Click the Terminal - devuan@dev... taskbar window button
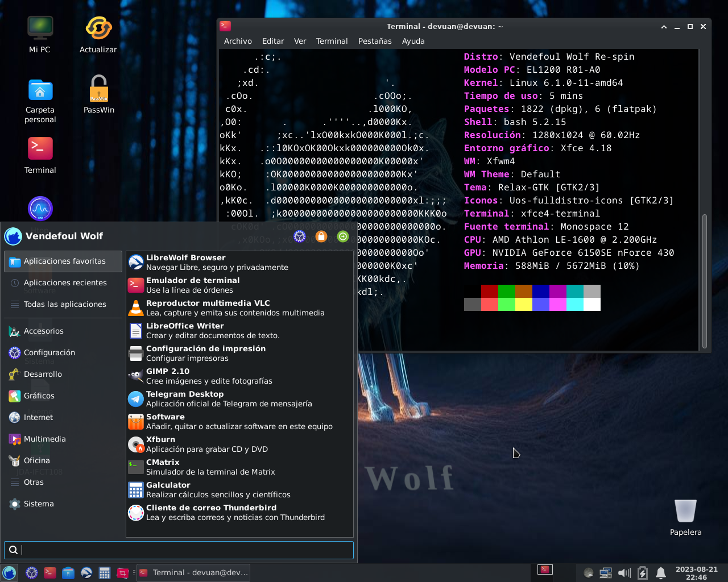Viewport: 728px width, 582px height. coord(194,573)
